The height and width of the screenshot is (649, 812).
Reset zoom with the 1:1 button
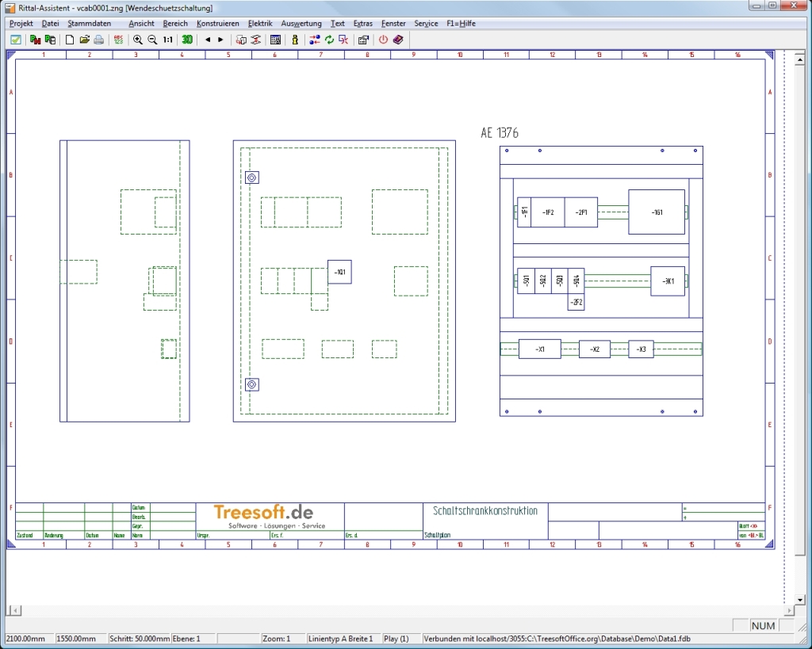click(x=168, y=39)
